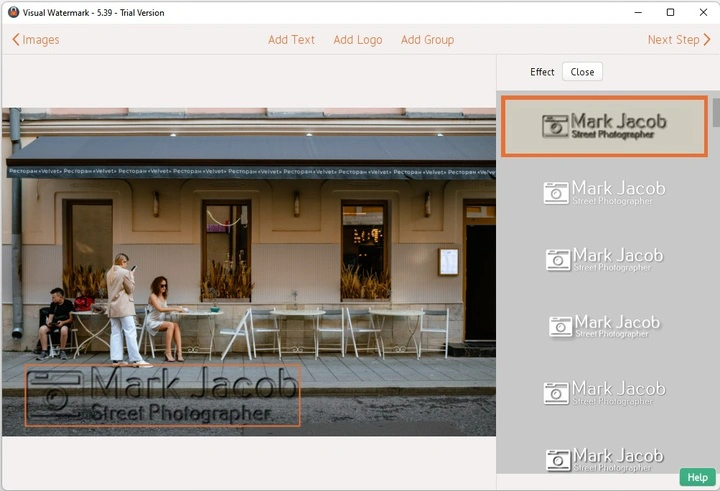Viewport: 720px width, 491px height.
Task: Open the Add Text option
Action: [x=291, y=40]
